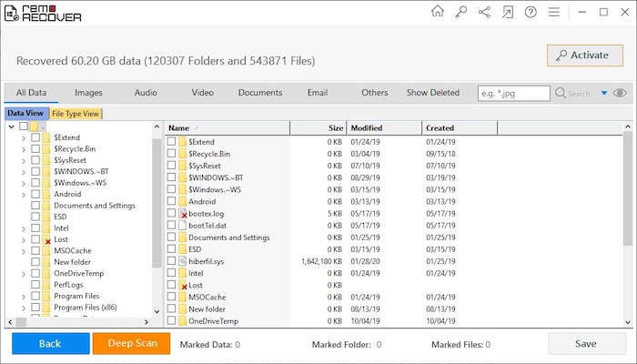Click the Home icon in title bar
This screenshot has height=364, width=637.
[438, 12]
